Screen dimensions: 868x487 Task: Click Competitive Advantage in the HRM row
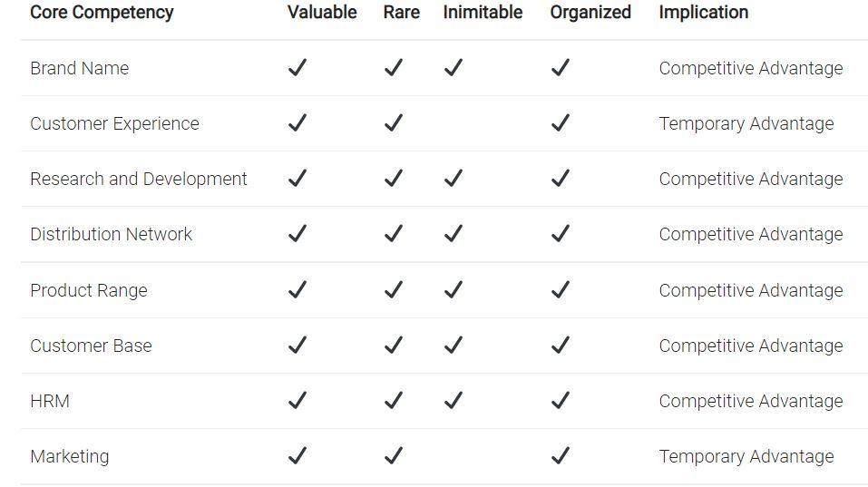tap(750, 401)
